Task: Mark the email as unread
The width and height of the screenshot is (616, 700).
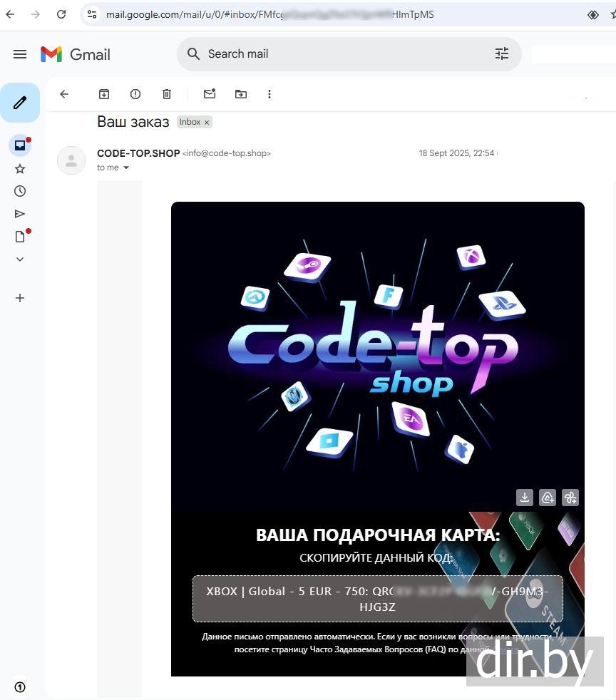Action: click(210, 94)
